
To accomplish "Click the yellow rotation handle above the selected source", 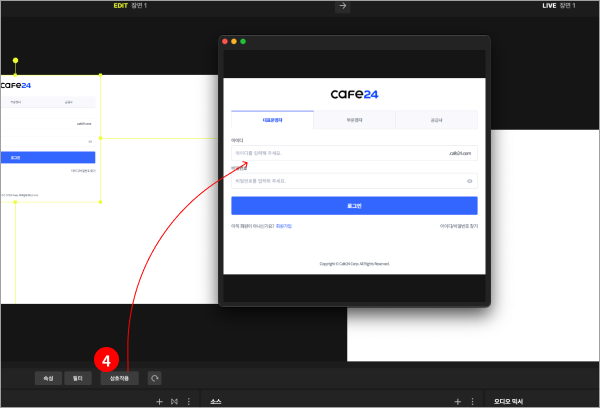I will click(15, 60).
